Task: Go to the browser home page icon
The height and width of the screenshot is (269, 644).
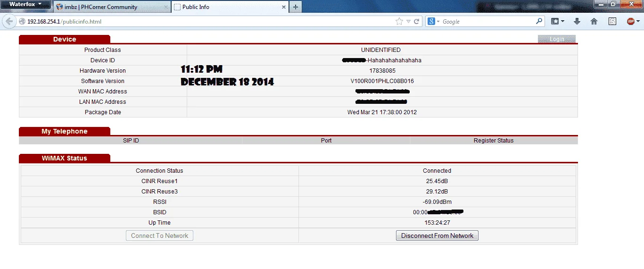Action: (594, 21)
